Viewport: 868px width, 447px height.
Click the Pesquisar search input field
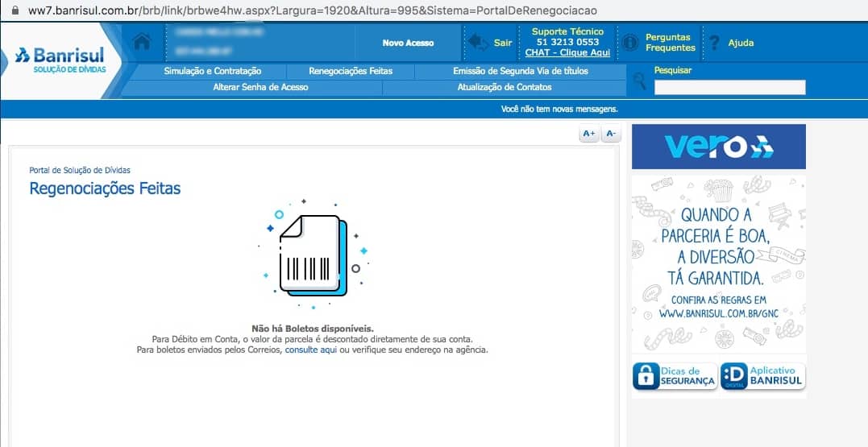[729, 88]
